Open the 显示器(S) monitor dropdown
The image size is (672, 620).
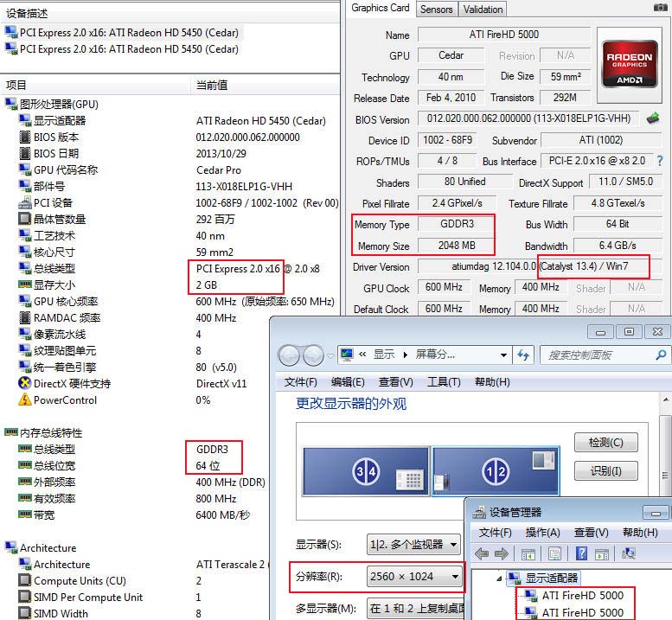[x=413, y=545]
